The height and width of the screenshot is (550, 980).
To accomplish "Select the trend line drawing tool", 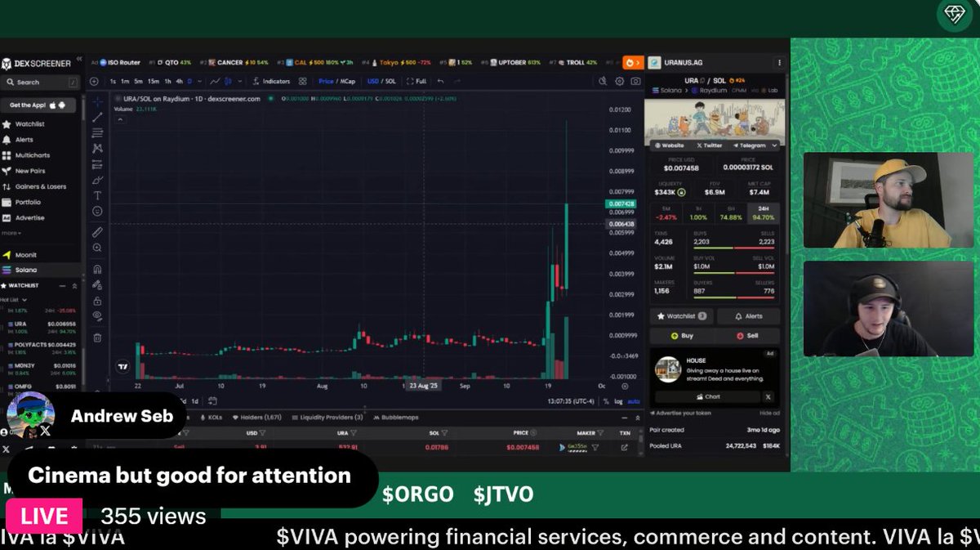I will coord(97,118).
